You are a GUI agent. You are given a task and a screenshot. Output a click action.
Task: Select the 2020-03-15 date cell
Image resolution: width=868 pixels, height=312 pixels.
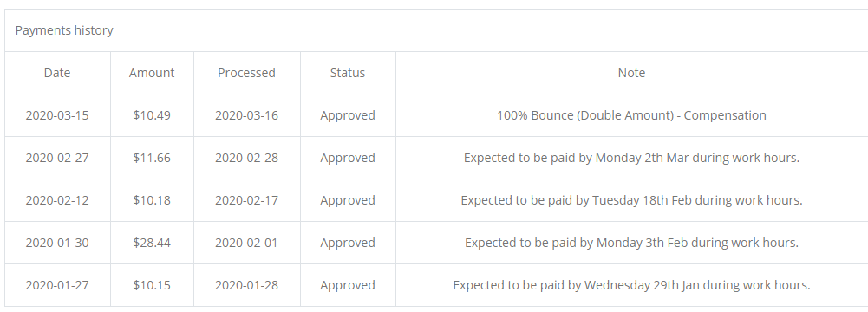(x=57, y=115)
